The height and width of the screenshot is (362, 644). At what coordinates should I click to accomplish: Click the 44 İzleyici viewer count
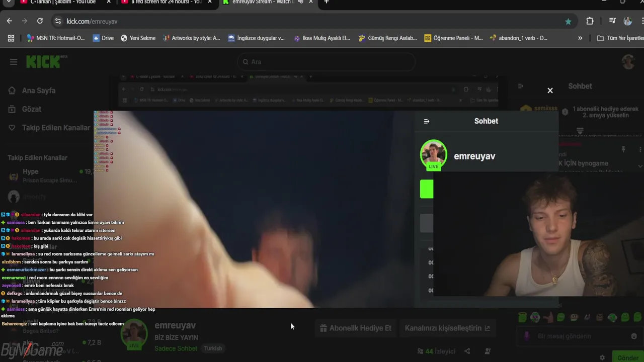coord(436,351)
